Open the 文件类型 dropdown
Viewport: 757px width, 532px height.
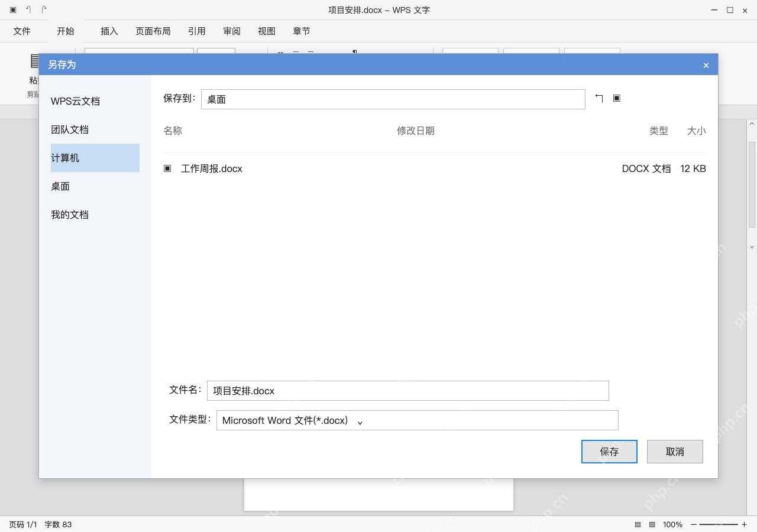click(x=418, y=420)
